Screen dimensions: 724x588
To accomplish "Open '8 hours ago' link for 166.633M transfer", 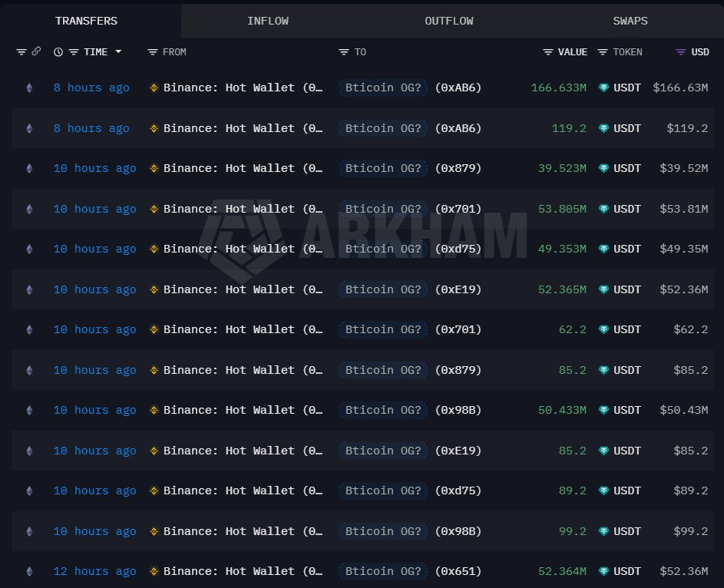I will (91, 88).
